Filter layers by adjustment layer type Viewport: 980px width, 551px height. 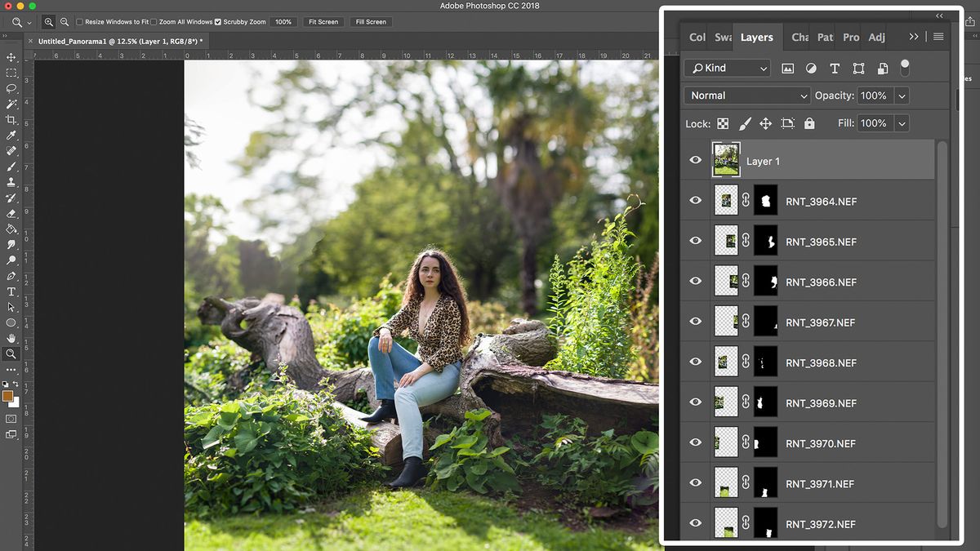[x=811, y=69]
